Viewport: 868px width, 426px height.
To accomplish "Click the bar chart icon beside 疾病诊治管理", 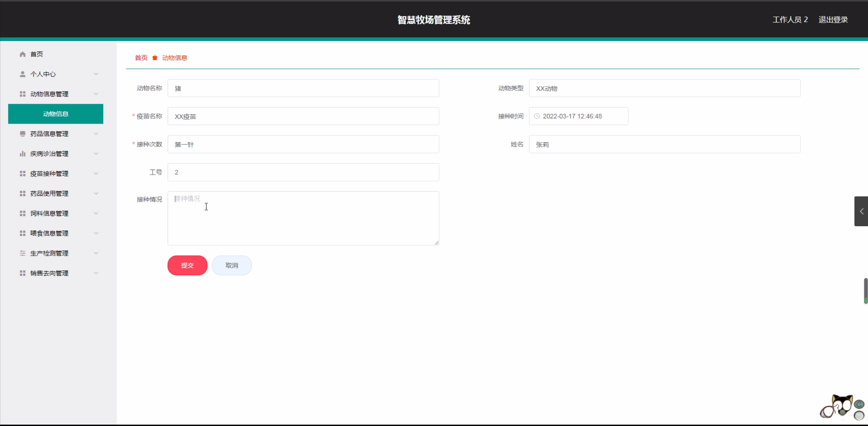I will [x=22, y=154].
